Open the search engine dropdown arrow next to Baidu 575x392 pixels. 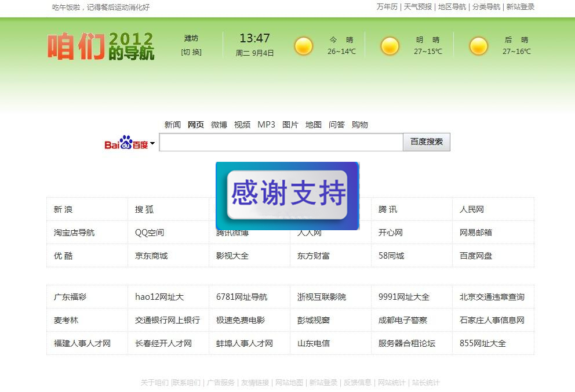tap(152, 143)
